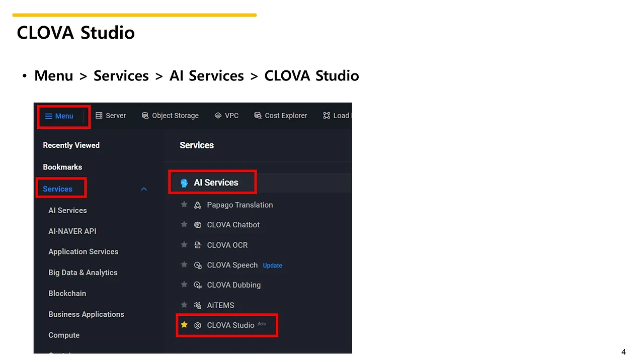Open Recently Viewed in the sidebar

point(71,145)
